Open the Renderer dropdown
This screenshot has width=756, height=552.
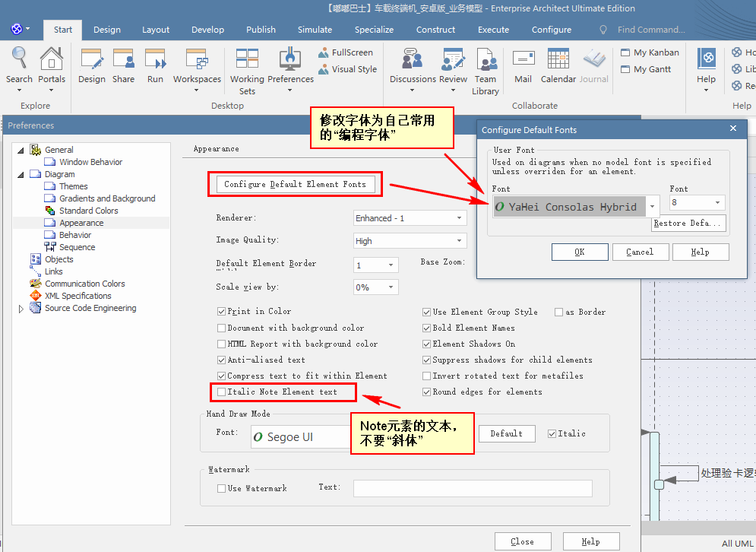tap(410, 218)
